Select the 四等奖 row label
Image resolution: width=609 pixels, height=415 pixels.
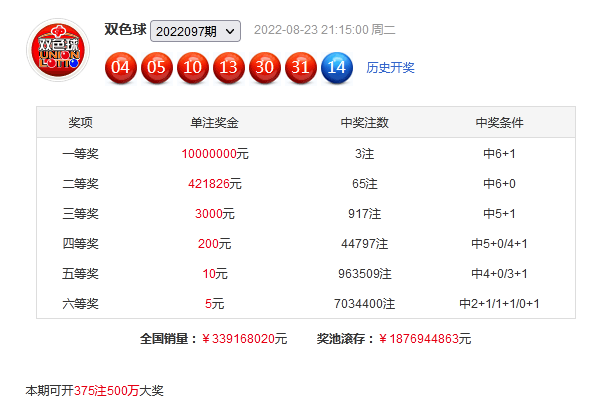pos(80,244)
